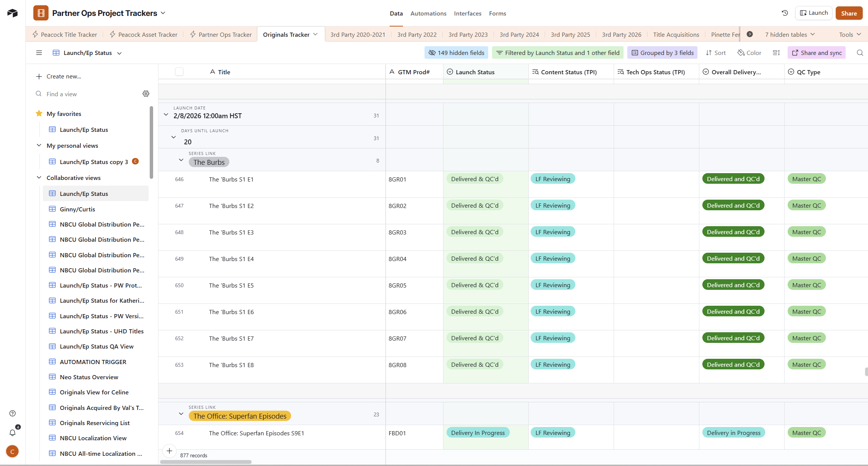Open the 149 hidden fields toggle

456,53
